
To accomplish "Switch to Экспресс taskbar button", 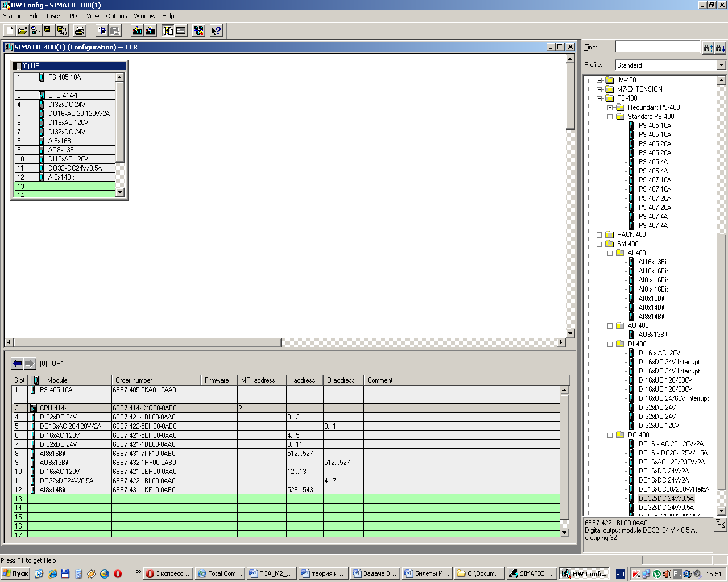I will click(x=168, y=573).
